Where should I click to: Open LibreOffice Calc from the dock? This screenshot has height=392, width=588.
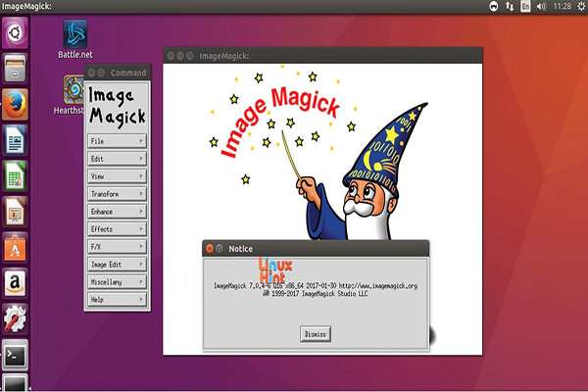click(15, 176)
